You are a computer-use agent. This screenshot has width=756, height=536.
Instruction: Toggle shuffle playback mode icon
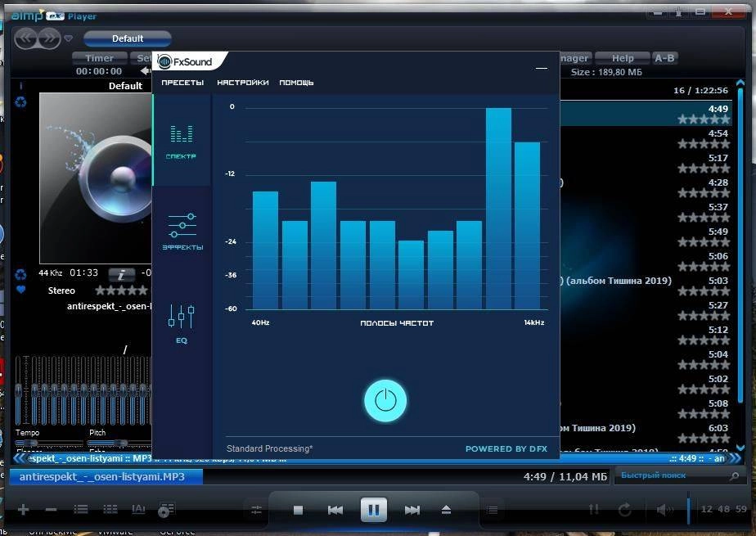click(594, 510)
